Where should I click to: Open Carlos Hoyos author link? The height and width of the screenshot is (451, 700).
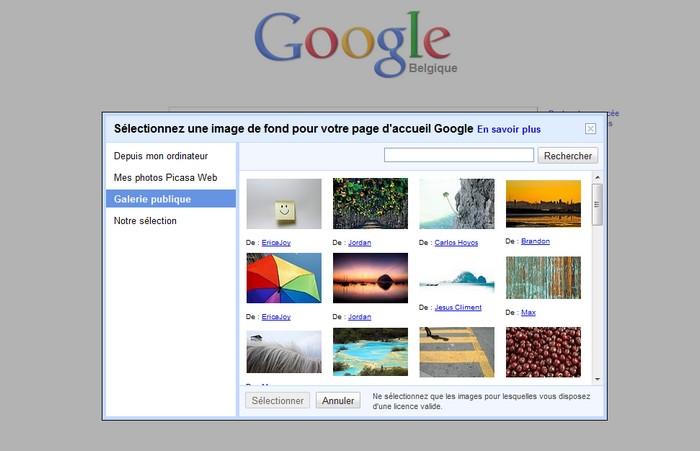456,242
